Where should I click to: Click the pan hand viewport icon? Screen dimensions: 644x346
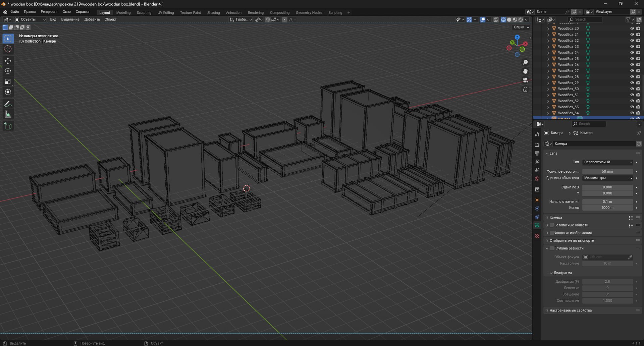pyautogui.click(x=525, y=71)
